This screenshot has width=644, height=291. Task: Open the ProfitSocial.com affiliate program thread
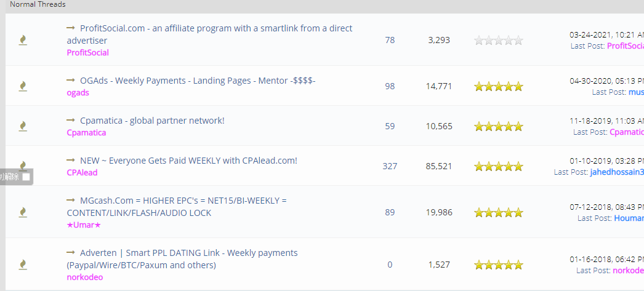click(209, 34)
